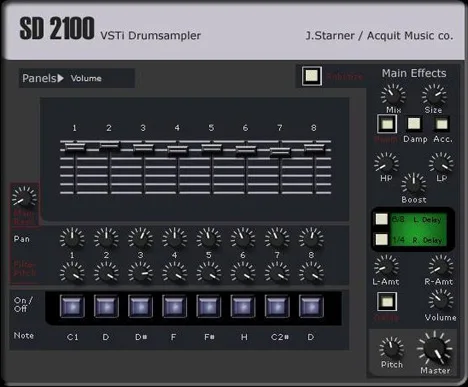468x387 pixels.
Task: Toggle the On/Off pad above note C1
Action: [72, 306]
